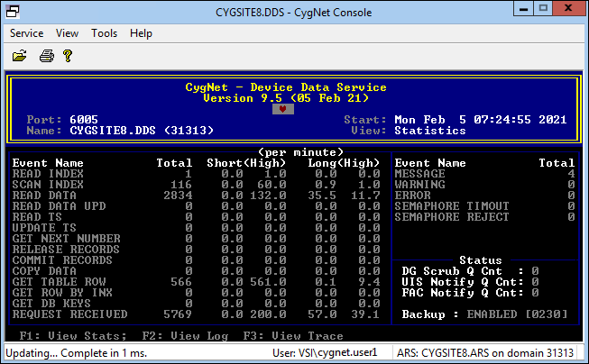This screenshot has height=364, width=589.
Task: Click the F2: View Log shortcut text
Action: 185,336
